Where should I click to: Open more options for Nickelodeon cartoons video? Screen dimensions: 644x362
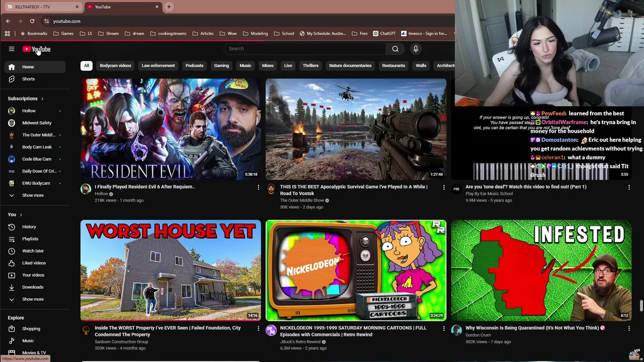pyautogui.click(x=444, y=328)
